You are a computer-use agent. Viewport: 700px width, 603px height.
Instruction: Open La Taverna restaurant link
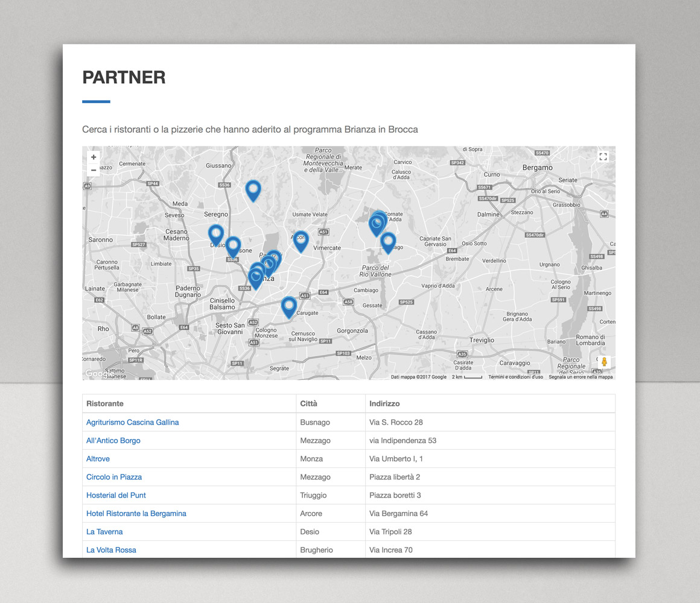[104, 532]
